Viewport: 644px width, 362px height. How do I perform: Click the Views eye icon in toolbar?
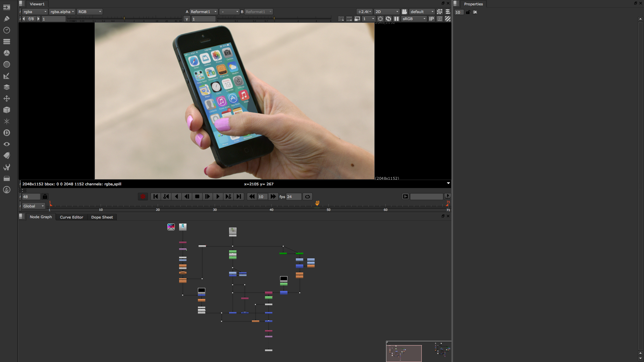click(6, 144)
